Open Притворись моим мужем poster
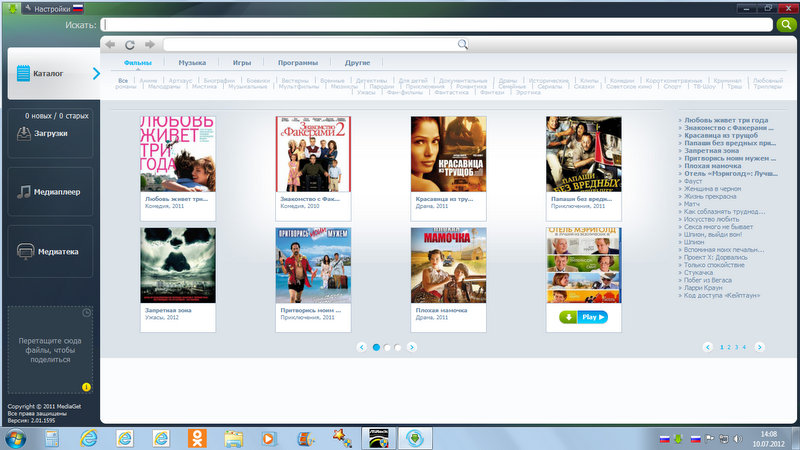This screenshot has height=450, width=800. (313, 265)
